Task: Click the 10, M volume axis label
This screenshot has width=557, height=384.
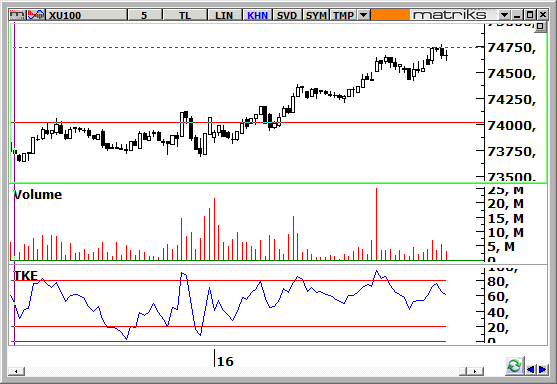Action: point(506,233)
